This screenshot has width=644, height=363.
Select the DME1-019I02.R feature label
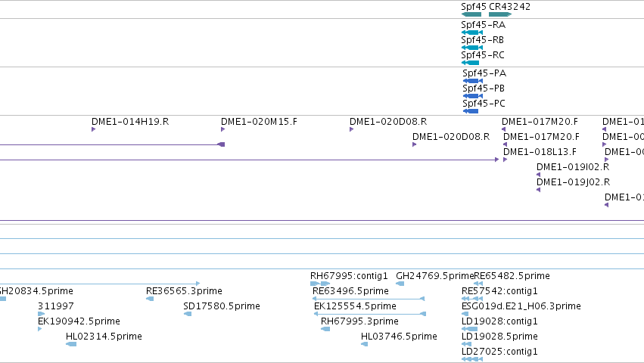(573, 167)
